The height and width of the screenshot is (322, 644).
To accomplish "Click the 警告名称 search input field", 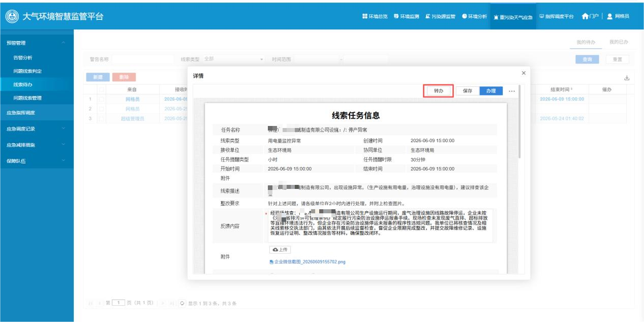I will (143, 59).
